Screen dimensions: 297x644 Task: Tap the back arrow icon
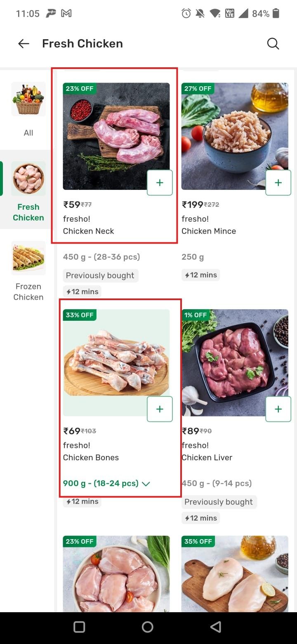[x=24, y=44]
